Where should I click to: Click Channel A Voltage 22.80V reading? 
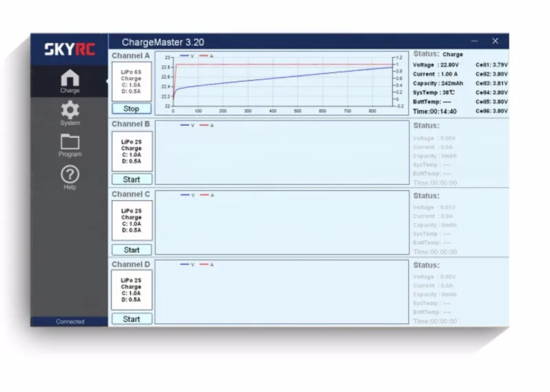[x=436, y=65]
